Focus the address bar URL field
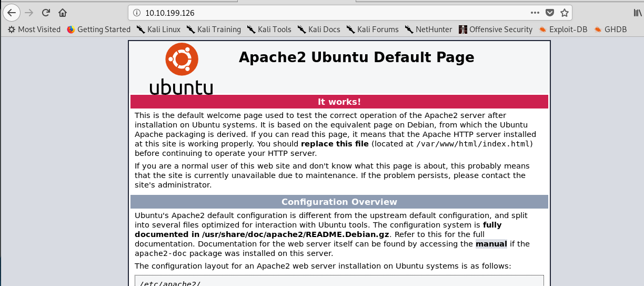Screen dimensions: 644x286 (x=316, y=12)
